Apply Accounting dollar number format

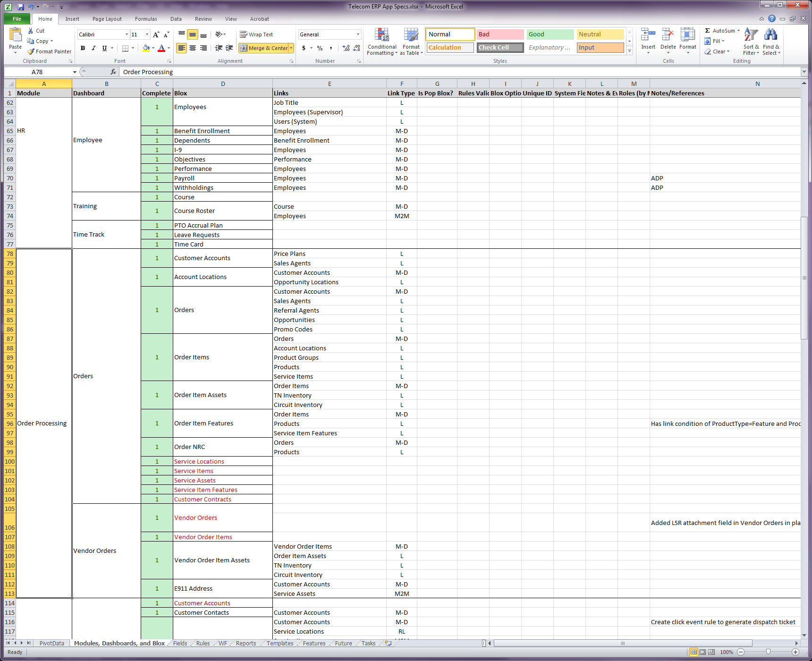304,48
